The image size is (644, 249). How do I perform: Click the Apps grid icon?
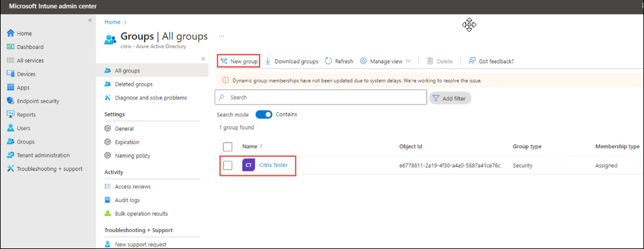pos(11,88)
